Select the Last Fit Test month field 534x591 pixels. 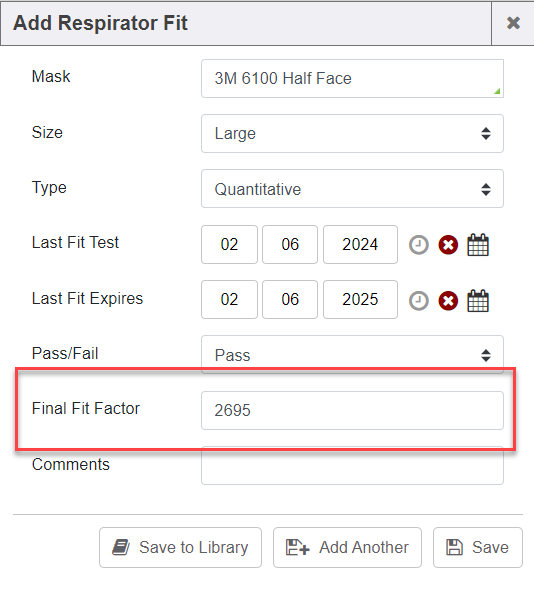coord(229,244)
